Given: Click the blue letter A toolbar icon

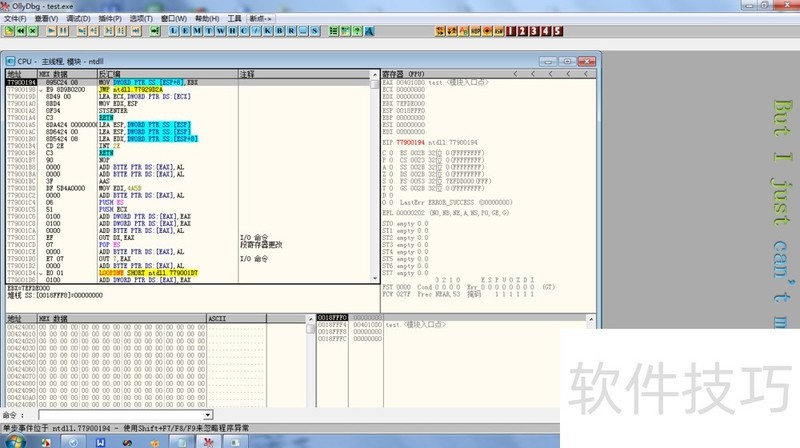Looking at the screenshot, I should [x=369, y=31].
